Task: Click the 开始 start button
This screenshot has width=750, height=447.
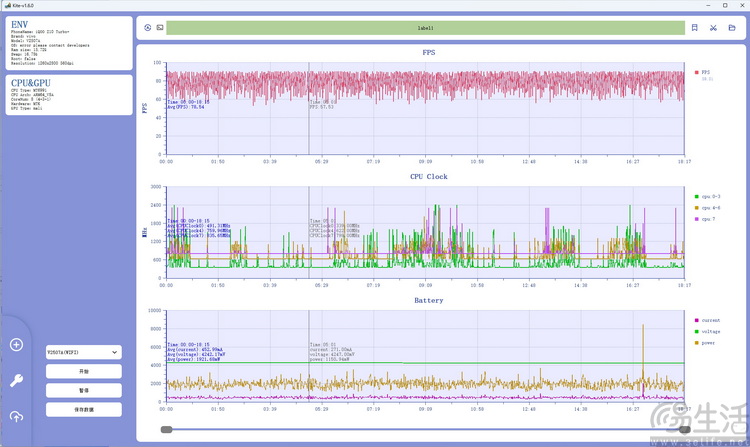Action: (x=84, y=371)
